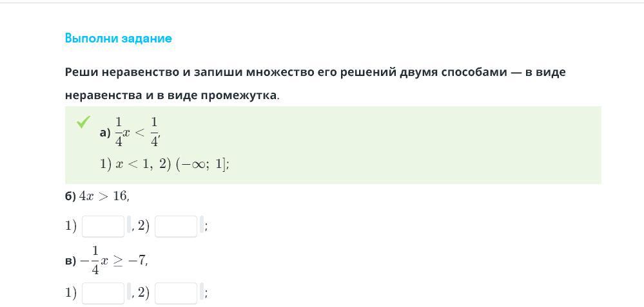Click the inequality '4x > 16' in task б

[x=103, y=196]
